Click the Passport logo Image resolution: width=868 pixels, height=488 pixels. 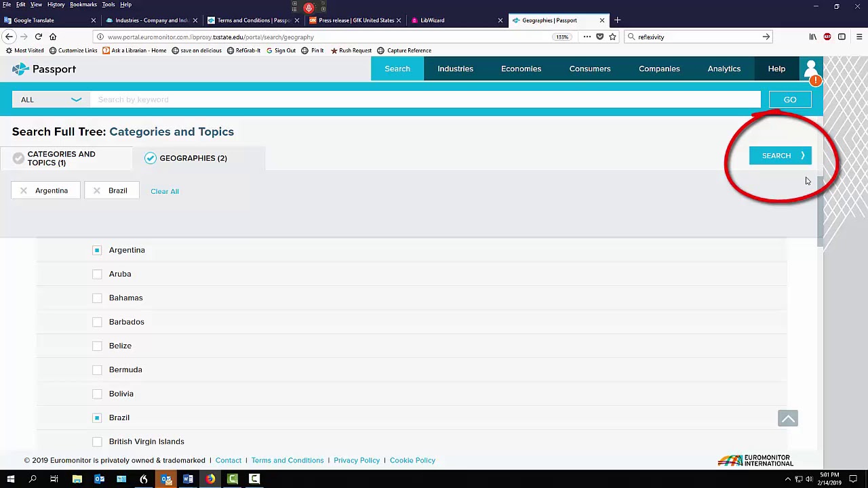[x=44, y=69]
